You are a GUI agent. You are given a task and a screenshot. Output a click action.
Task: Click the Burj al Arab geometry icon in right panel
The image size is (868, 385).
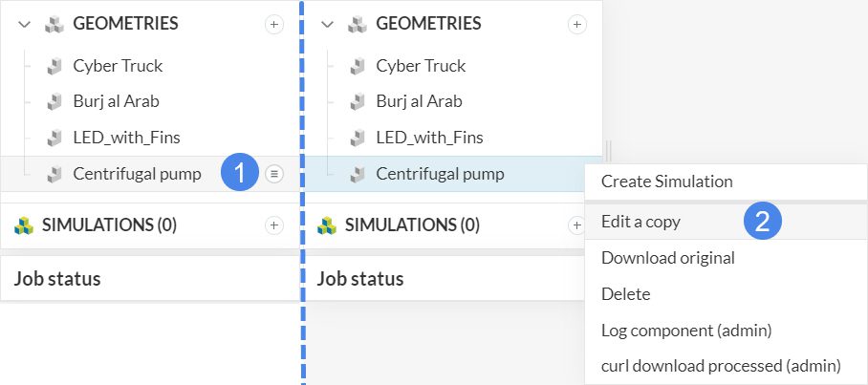point(358,101)
